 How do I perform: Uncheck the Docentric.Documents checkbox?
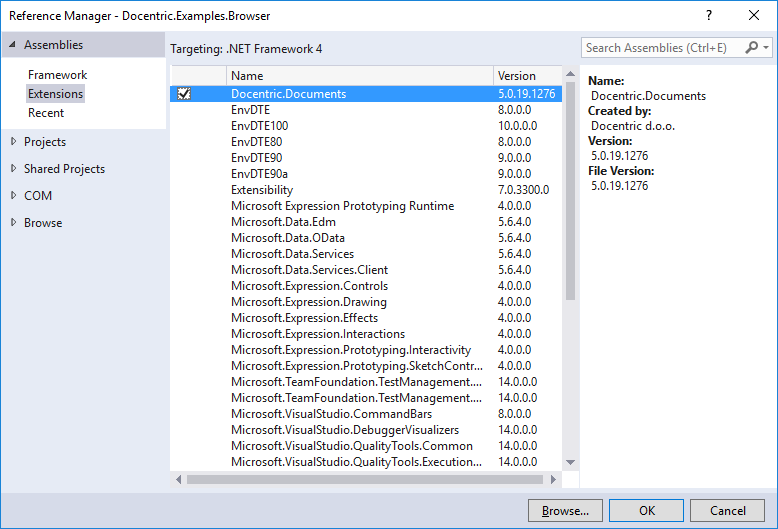[184, 93]
